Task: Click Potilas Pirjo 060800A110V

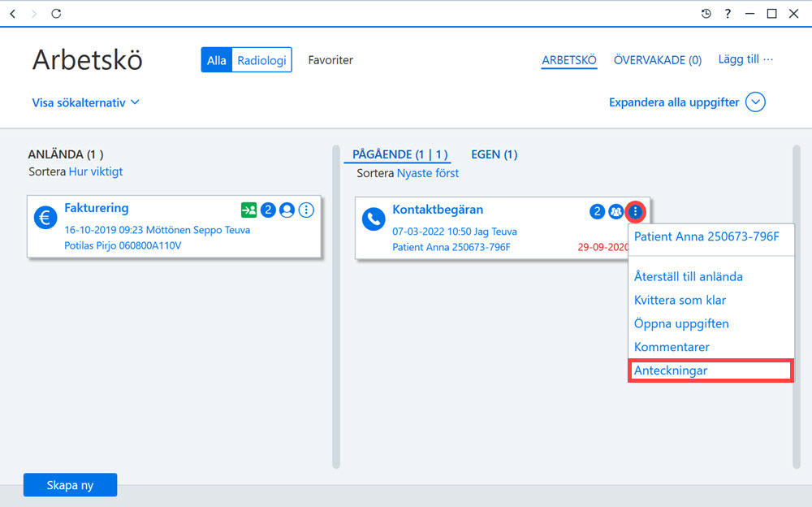Action: coord(123,245)
